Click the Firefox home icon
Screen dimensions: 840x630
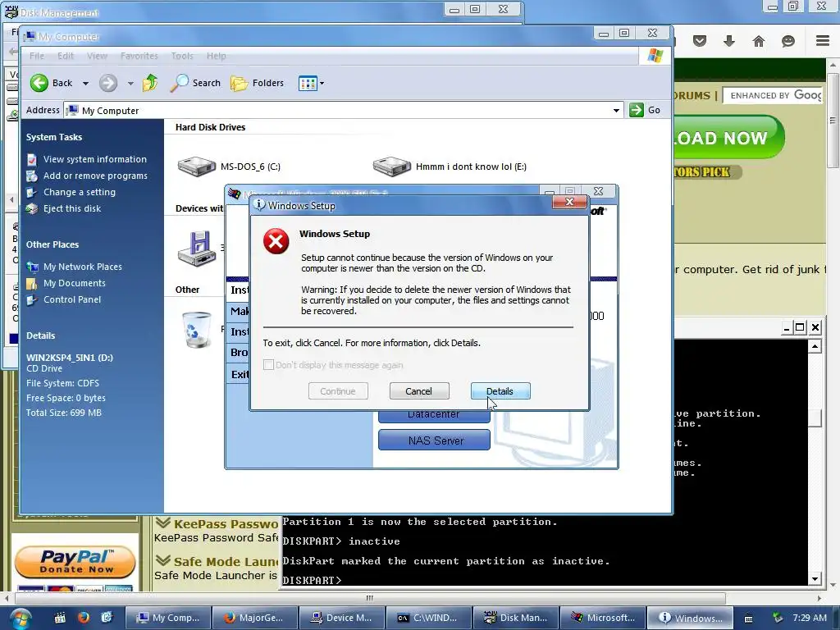pyautogui.click(x=759, y=41)
